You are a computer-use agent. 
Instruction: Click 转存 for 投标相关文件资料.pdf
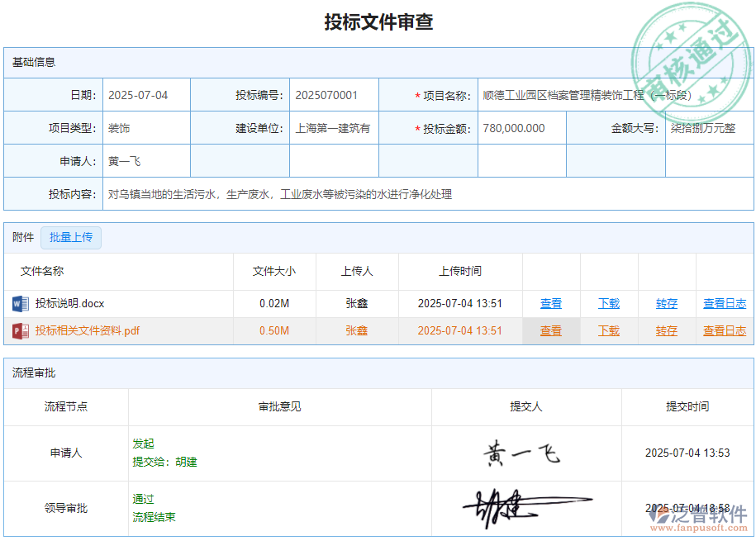(x=666, y=330)
